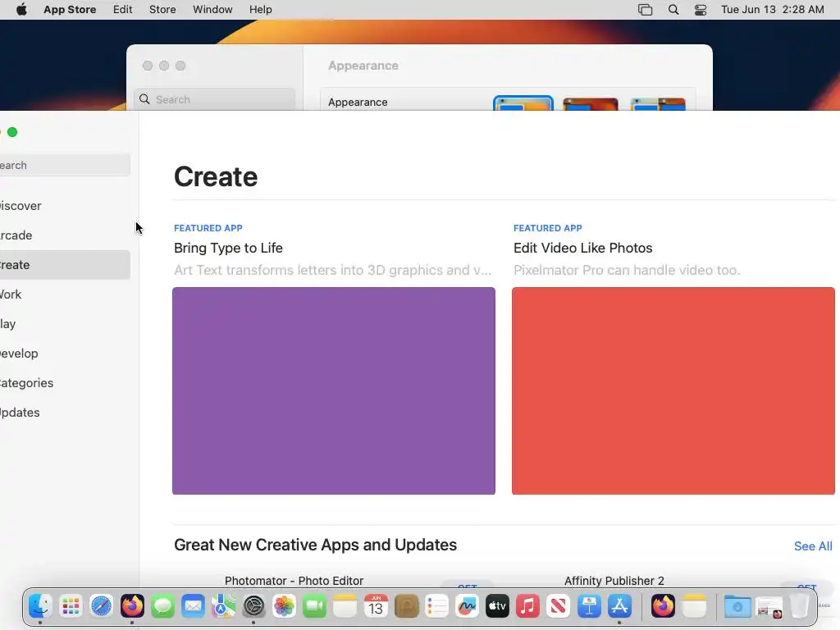Launch Safari from the dock
The image size is (840, 630).
tap(101, 606)
